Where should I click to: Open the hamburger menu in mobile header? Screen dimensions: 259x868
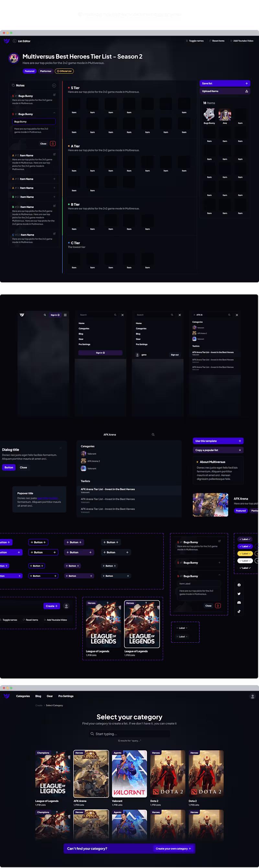[x=65, y=315]
